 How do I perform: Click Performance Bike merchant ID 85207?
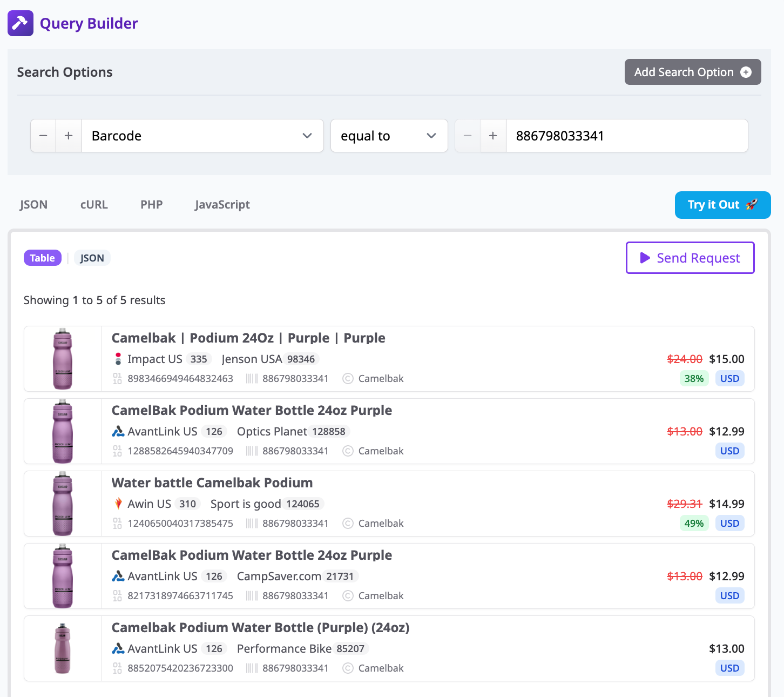point(350,648)
